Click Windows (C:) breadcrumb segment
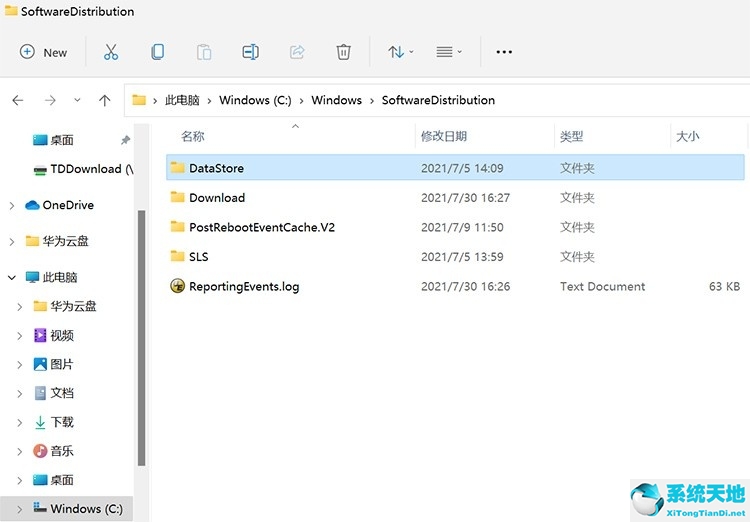The height and width of the screenshot is (522, 750). [255, 100]
